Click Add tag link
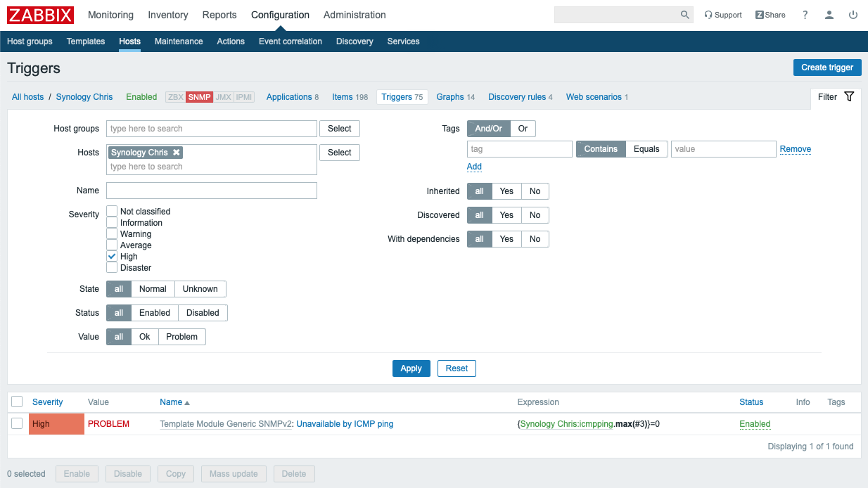This screenshot has width=868, height=488. click(474, 167)
